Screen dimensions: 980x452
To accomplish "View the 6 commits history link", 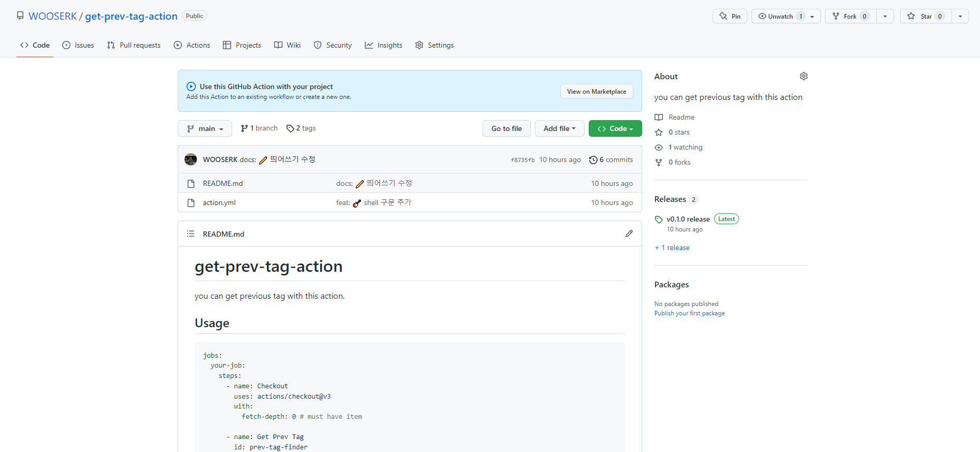I will coord(611,159).
